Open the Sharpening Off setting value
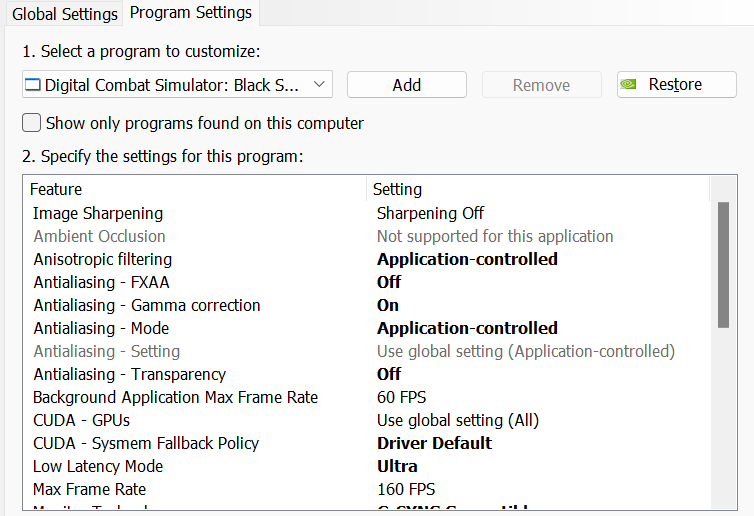This screenshot has height=516, width=754. 430,213
